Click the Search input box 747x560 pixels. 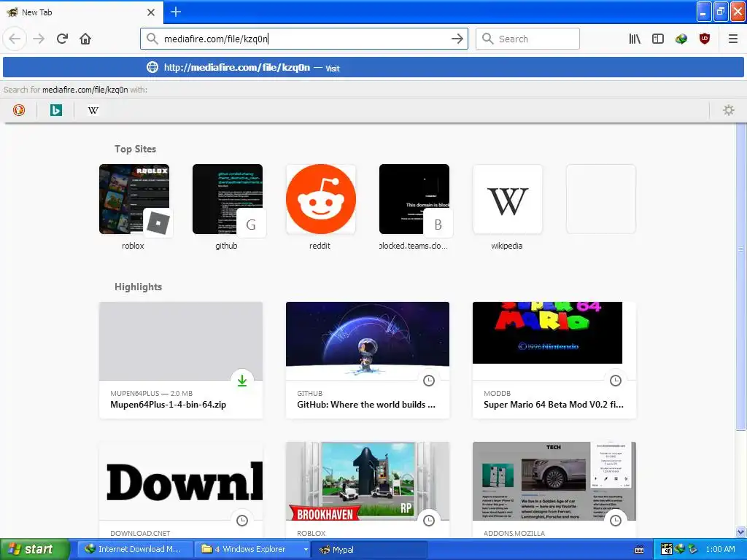(528, 39)
